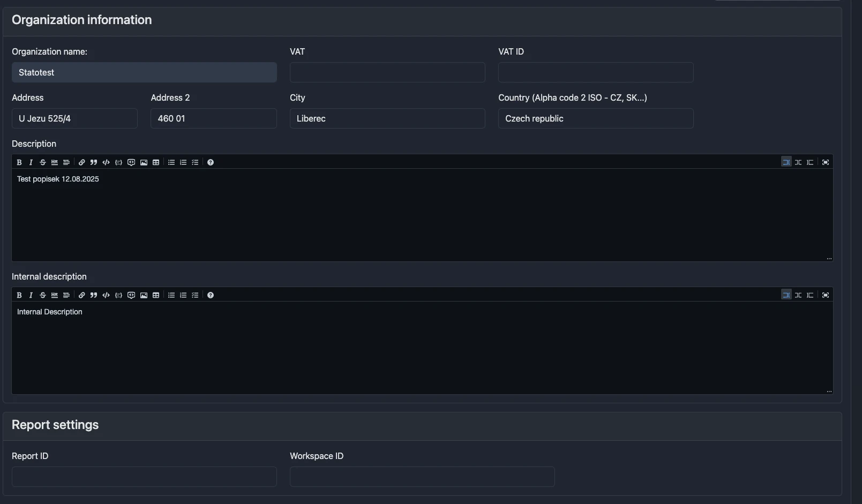The height and width of the screenshot is (504, 862).
Task: Focus the Organization name field showing Statotest
Action: (x=144, y=72)
